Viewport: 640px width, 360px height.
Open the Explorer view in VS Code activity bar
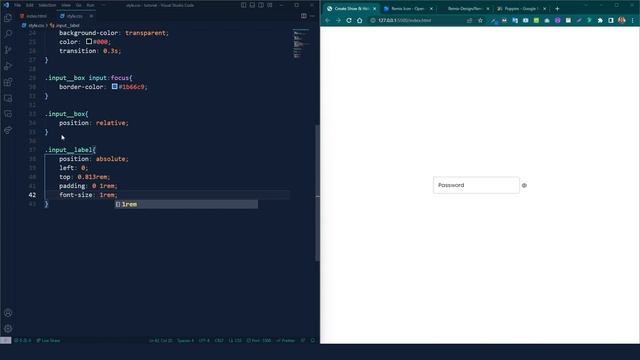[8, 18]
